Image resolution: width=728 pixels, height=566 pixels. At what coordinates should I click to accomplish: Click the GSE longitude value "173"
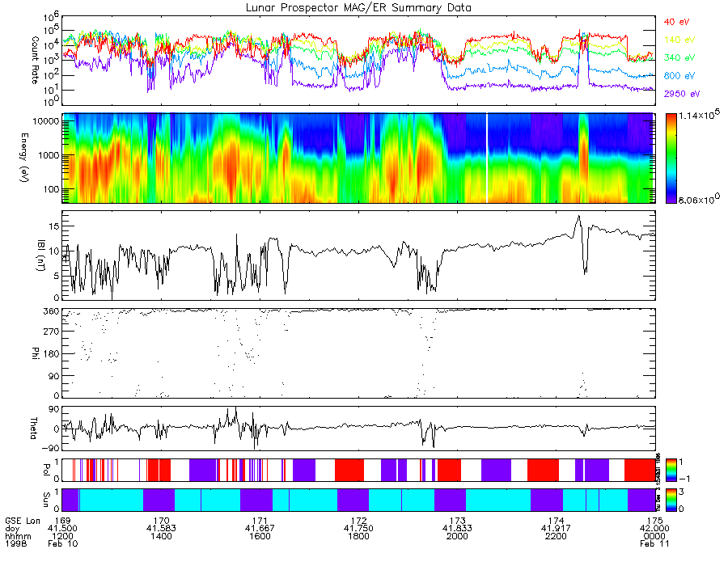coord(457,521)
